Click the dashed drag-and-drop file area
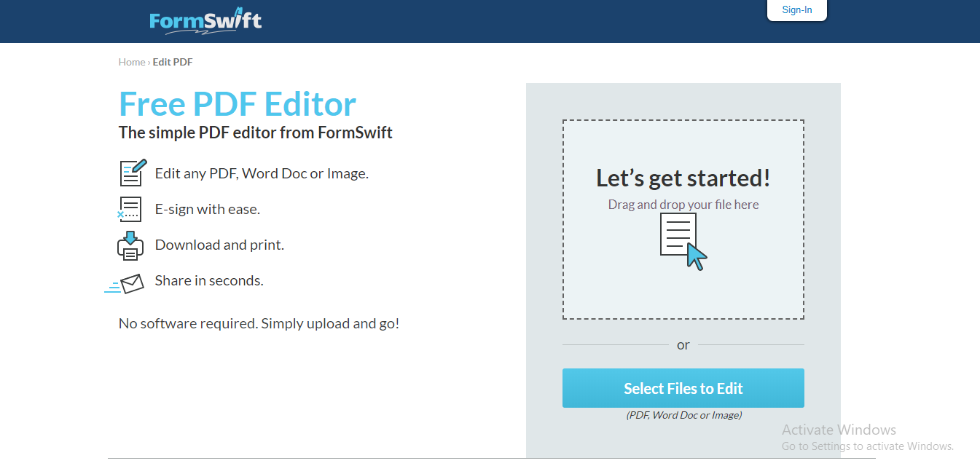The width and height of the screenshot is (980, 474). tap(683, 219)
